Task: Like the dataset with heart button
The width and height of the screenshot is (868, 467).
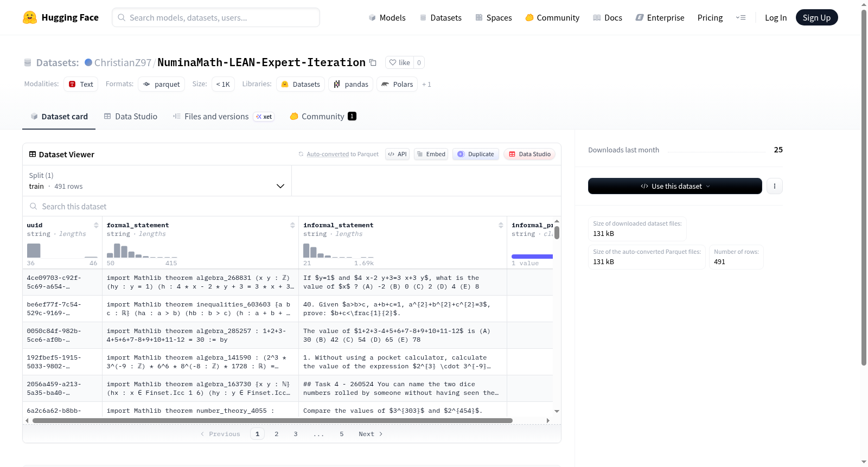Action: tap(400, 62)
